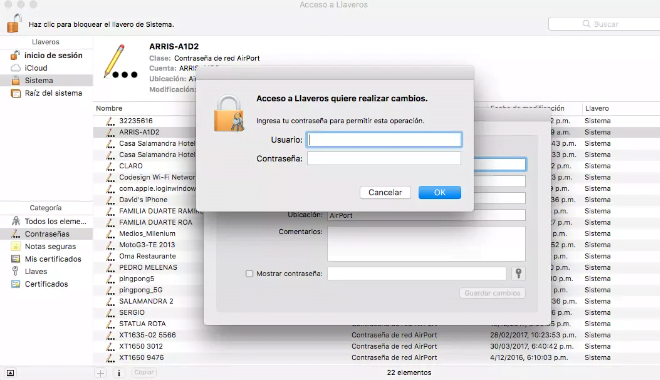Sort by the Llavero column header
The image size is (660, 380).
597,108
